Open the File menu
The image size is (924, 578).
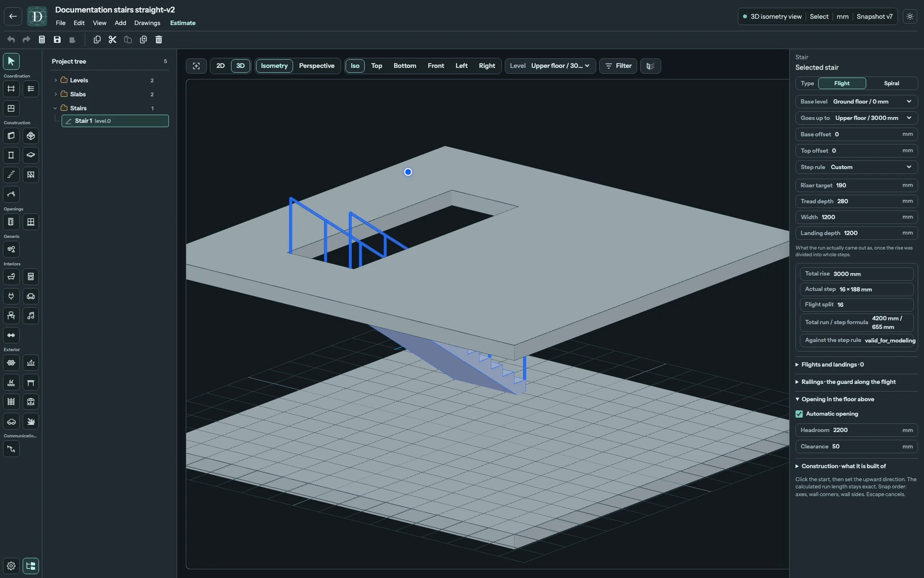[x=61, y=23]
